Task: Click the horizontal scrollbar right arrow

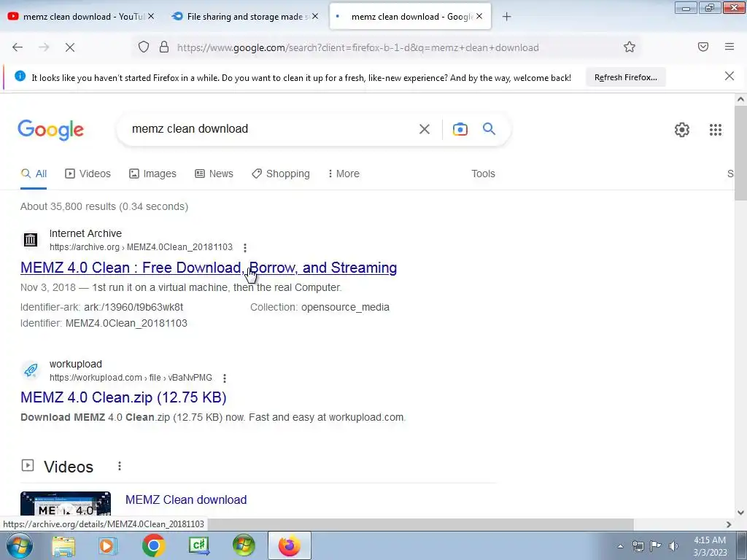Action: (729, 524)
